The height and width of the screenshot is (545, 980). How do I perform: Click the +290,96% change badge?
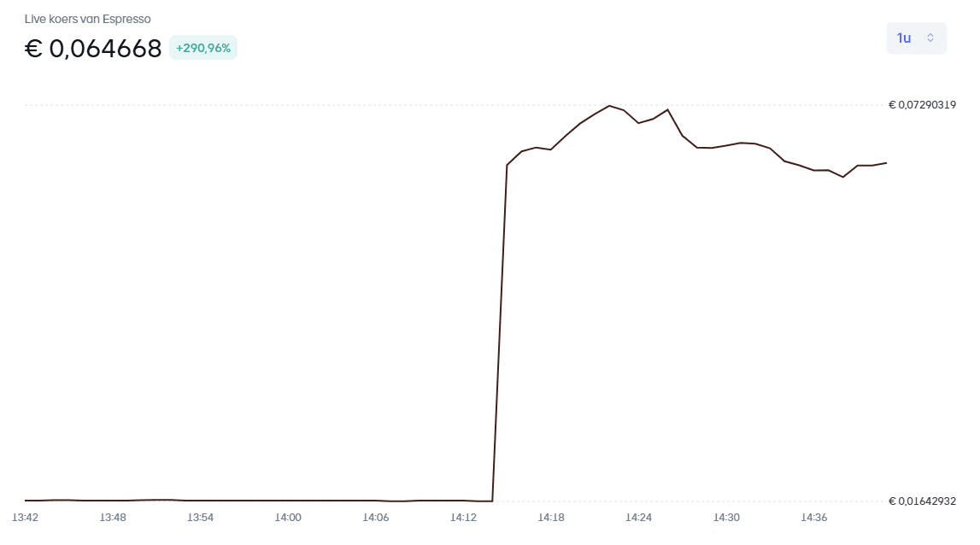pos(203,48)
